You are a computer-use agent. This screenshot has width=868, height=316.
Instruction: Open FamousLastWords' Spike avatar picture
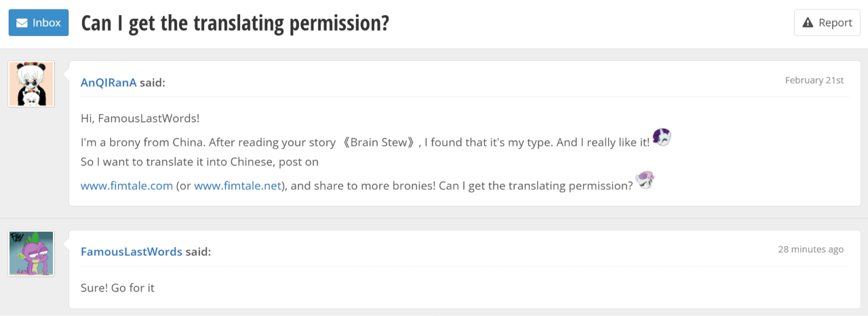(31, 253)
